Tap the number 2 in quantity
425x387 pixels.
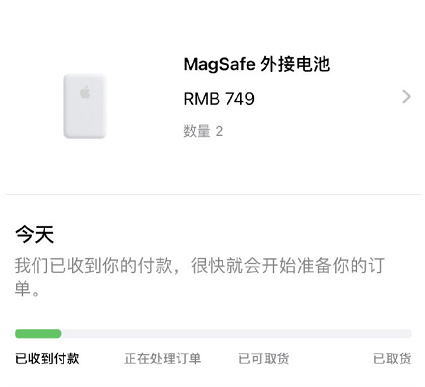219,131
